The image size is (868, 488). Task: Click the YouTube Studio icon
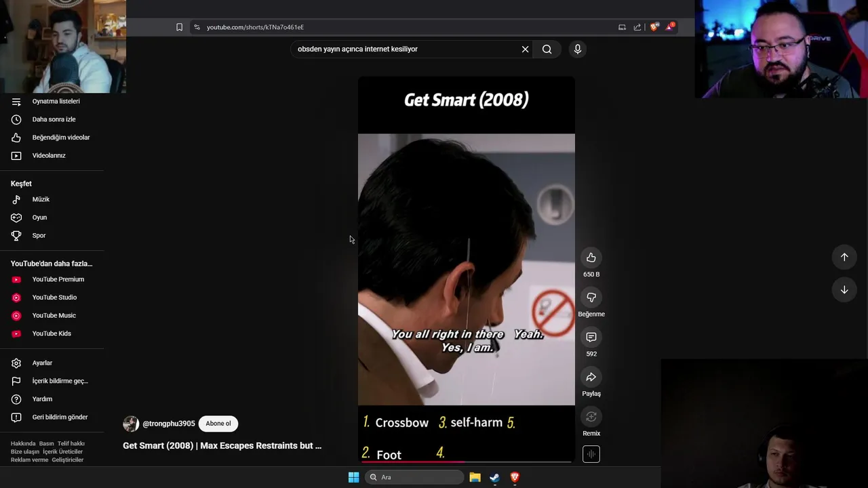(16, 298)
